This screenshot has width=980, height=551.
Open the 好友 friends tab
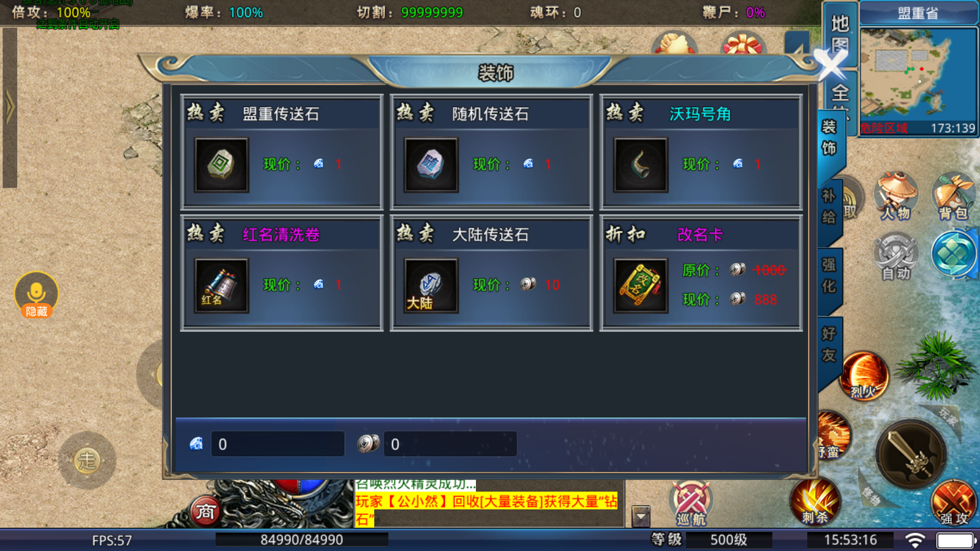(829, 345)
